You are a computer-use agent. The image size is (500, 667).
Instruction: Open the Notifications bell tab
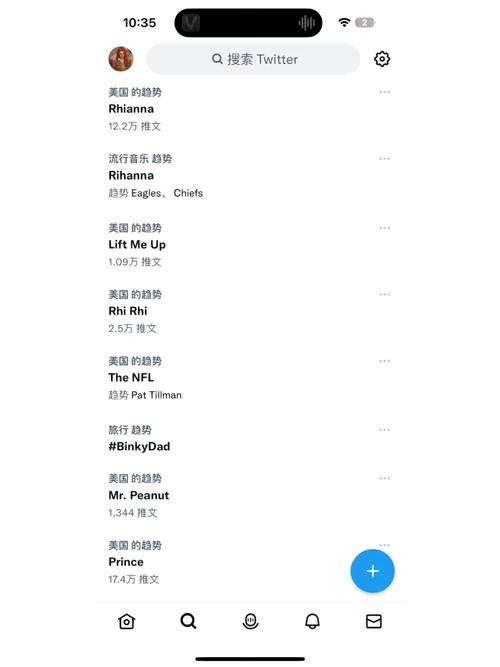312,621
